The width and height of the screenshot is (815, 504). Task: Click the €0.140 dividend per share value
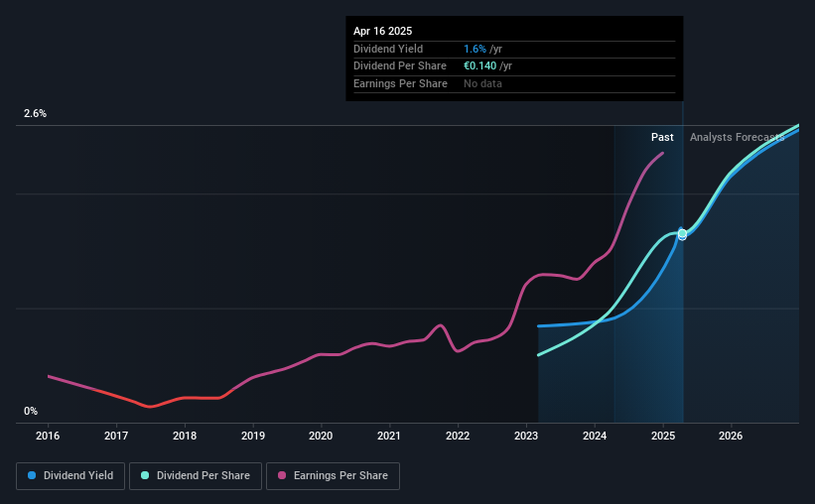click(x=479, y=66)
